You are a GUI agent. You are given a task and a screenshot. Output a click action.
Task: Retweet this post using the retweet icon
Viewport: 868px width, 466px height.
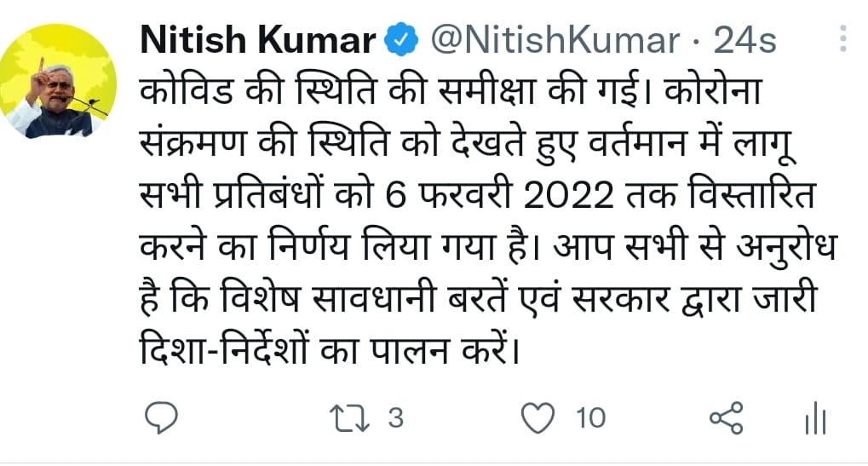point(348,417)
